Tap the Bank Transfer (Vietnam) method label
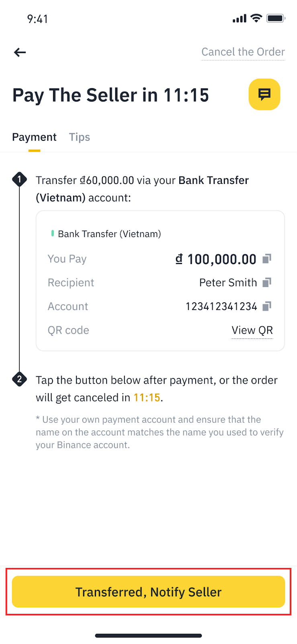 [109, 234]
